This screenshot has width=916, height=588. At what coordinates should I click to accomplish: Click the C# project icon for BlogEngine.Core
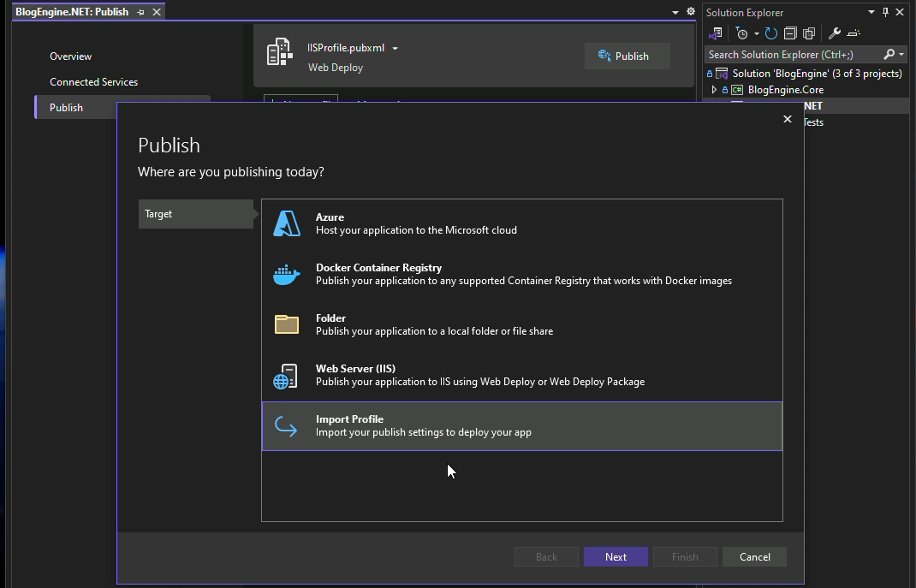(737, 90)
